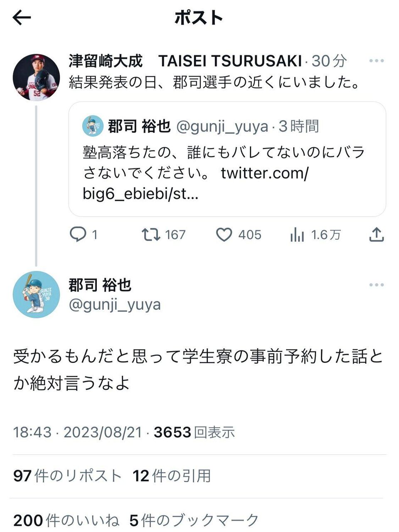Image resolution: width=399 pixels, height=532 pixels.
Task: Open the view analytics bar chart icon
Action: click(297, 235)
